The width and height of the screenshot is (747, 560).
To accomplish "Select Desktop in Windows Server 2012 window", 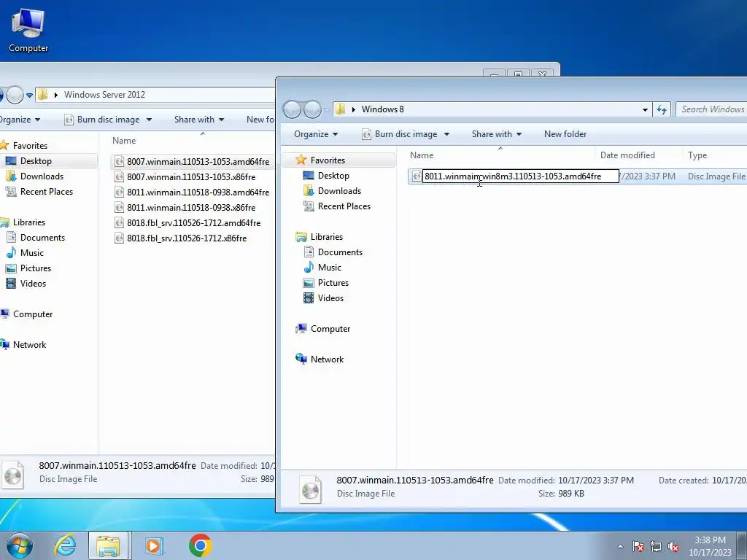I will click(x=36, y=161).
